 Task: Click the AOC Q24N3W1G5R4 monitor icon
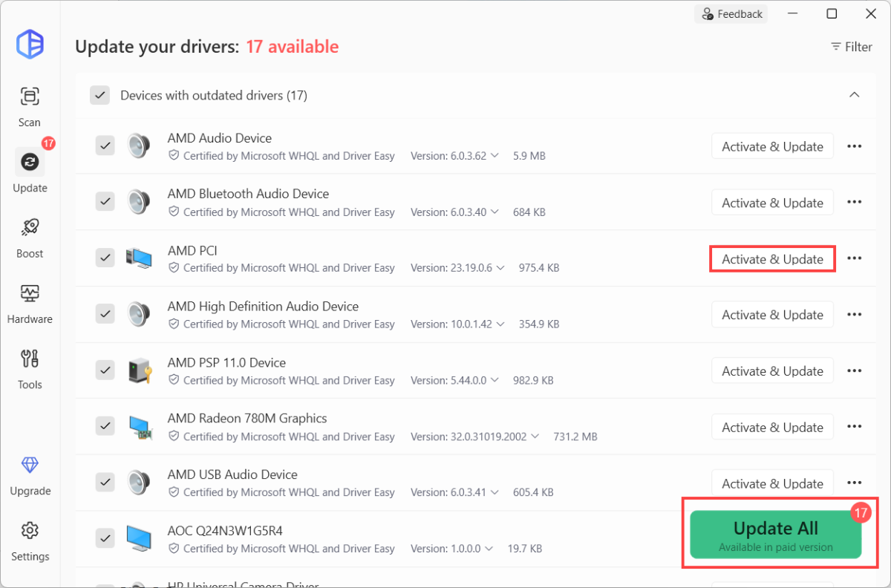click(139, 539)
